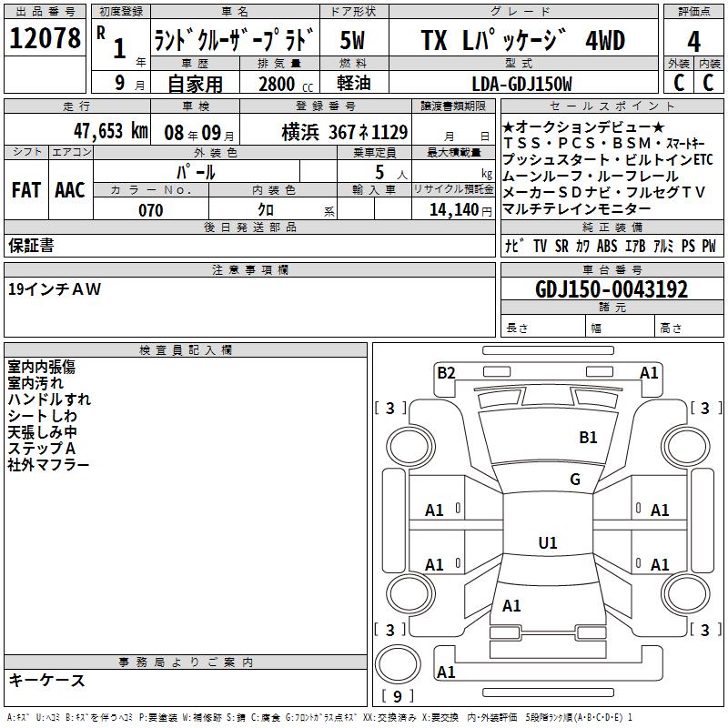The height and width of the screenshot is (728, 728).
Task: Click car name ランドクルーザープラド
Action: pyautogui.click(x=235, y=39)
